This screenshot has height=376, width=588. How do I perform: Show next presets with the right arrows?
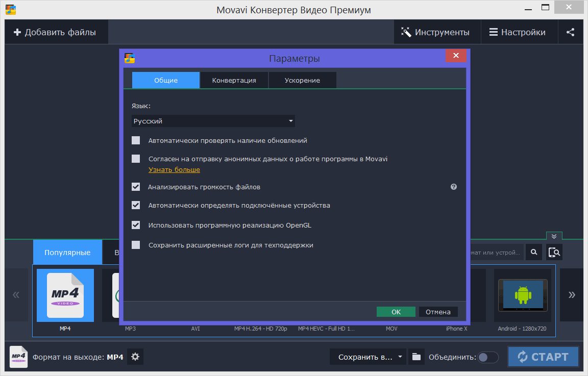point(572,295)
